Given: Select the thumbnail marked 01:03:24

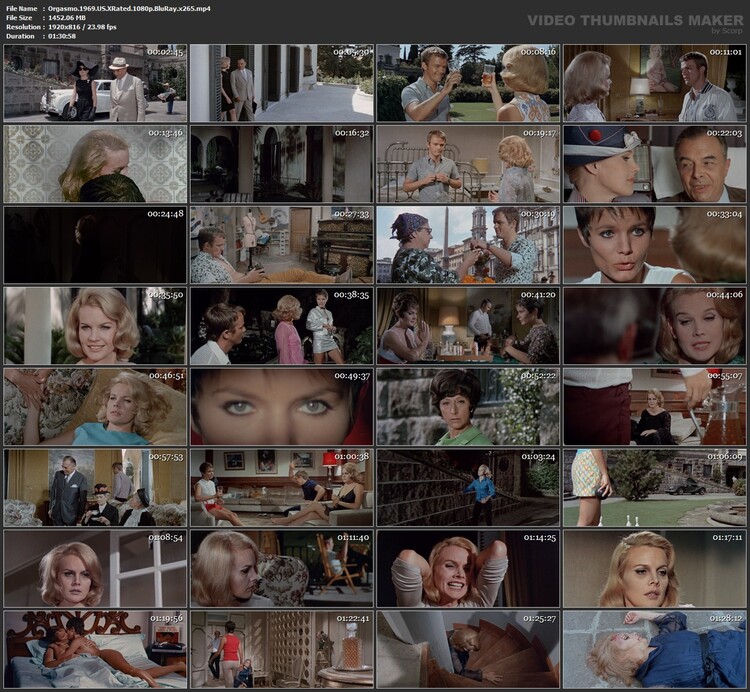Looking at the screenshot, I should [468, 487].
